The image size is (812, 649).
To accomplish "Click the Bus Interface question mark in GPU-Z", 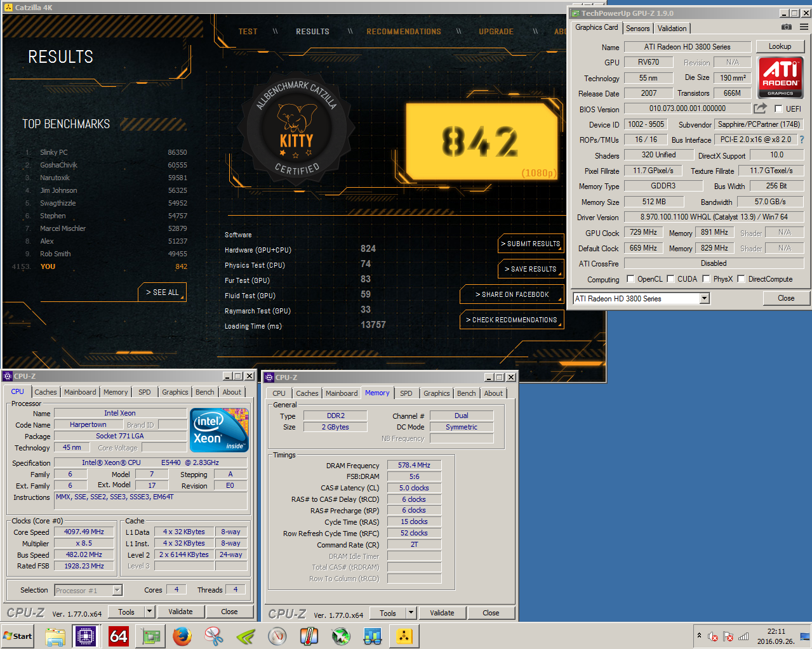I will tap(802, 140).
